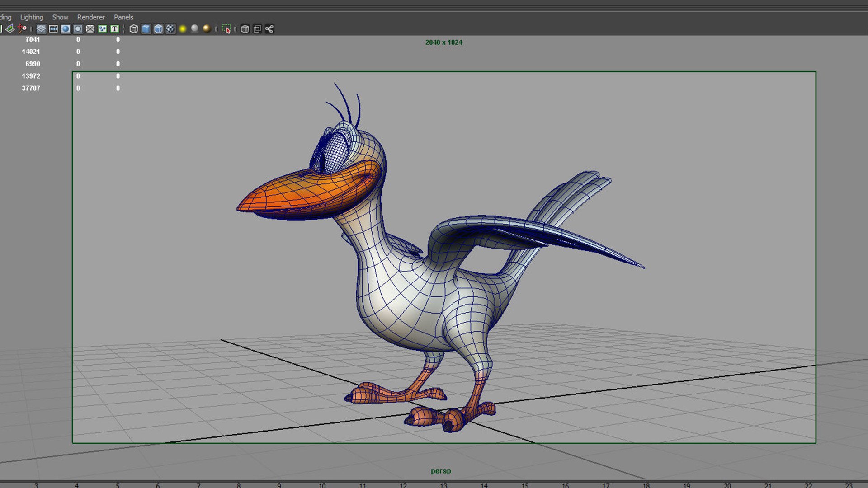Screen dimensions: 868x488
Task: Toggle the X-Ray cube icon
Action: (245, 29)
